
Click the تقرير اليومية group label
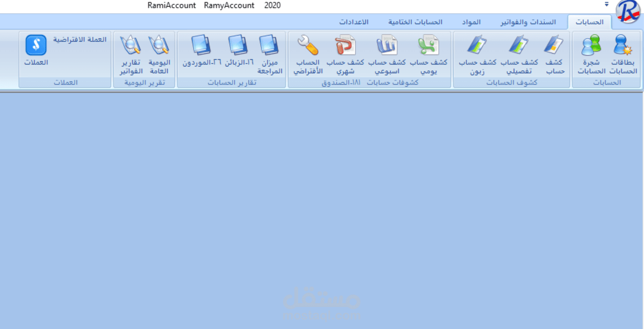coord(144,82)
